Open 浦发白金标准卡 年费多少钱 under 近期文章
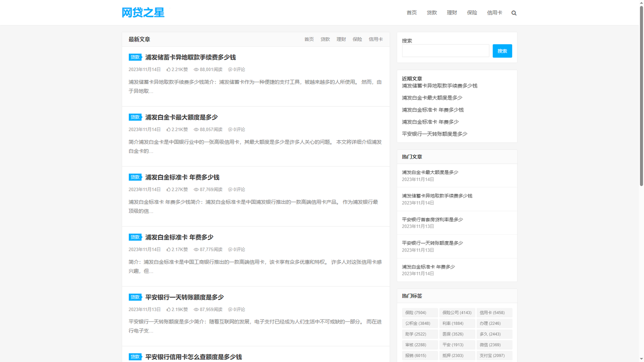Viewport: 644px width, 362px height. pos(433,110)
